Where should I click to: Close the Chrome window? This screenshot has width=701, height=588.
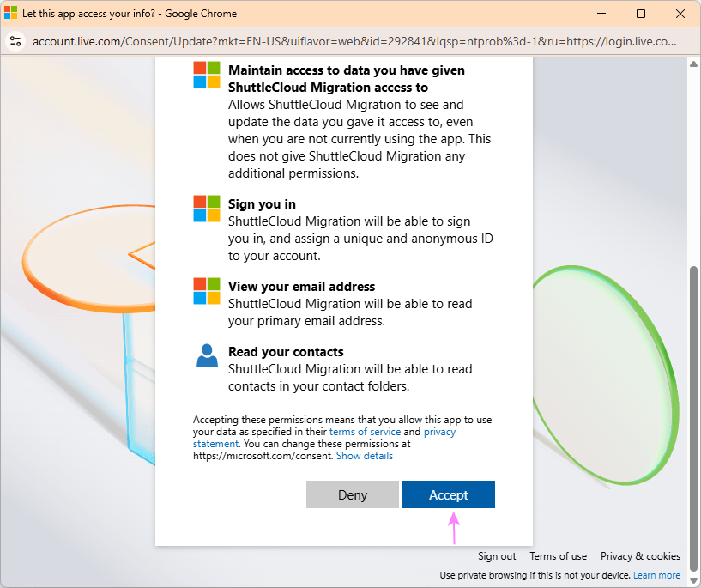point(680,14)
